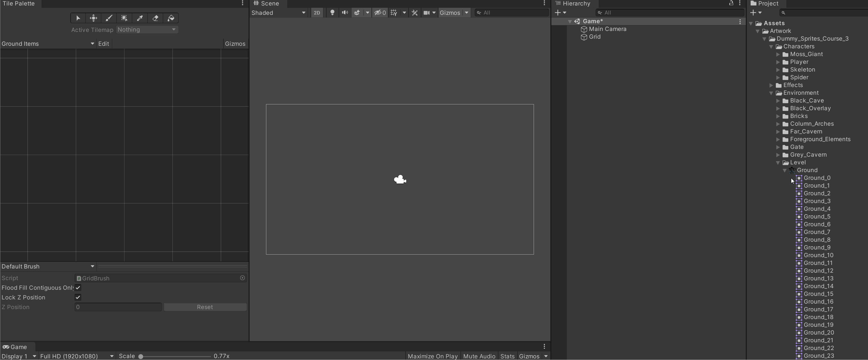The image size is (868, 360).
Task: Click the Reset button for Z Position
Action: (x=205, y=307)
